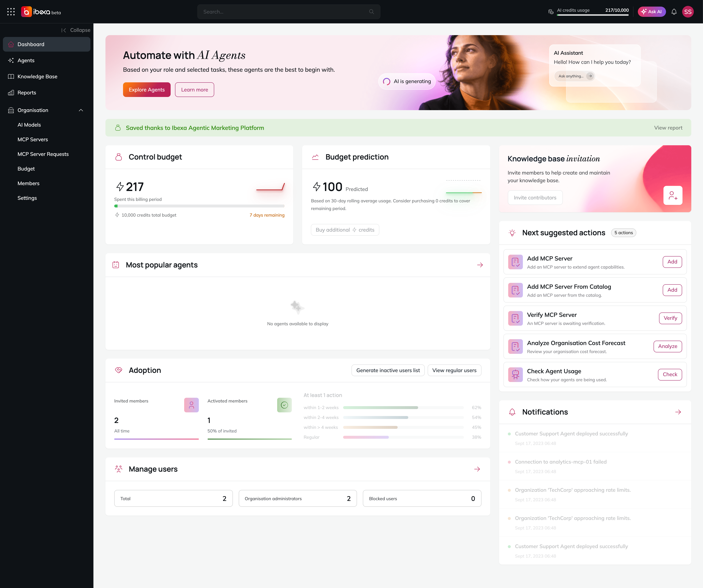Open Most popular agents arrow
This screenshot has width=703, height=588.
(x=480, y=265)
